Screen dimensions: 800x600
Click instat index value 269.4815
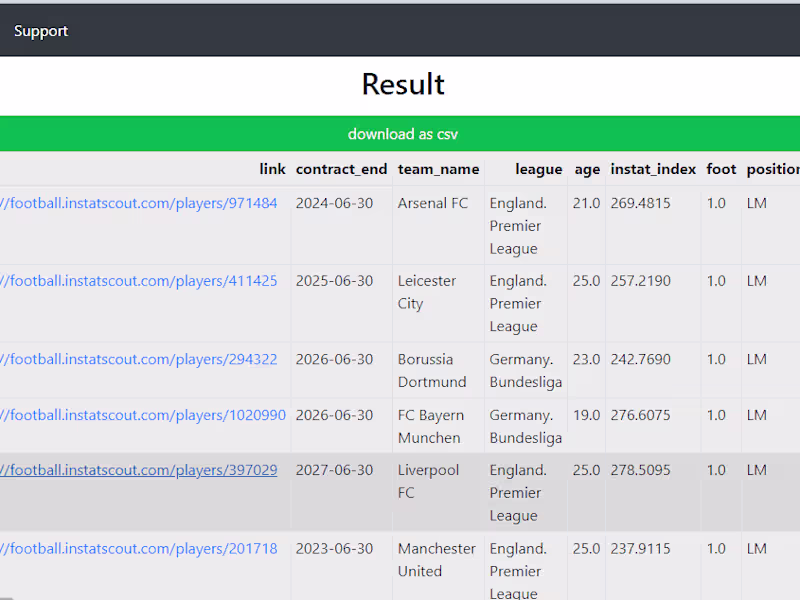click(x=640, y=203)
